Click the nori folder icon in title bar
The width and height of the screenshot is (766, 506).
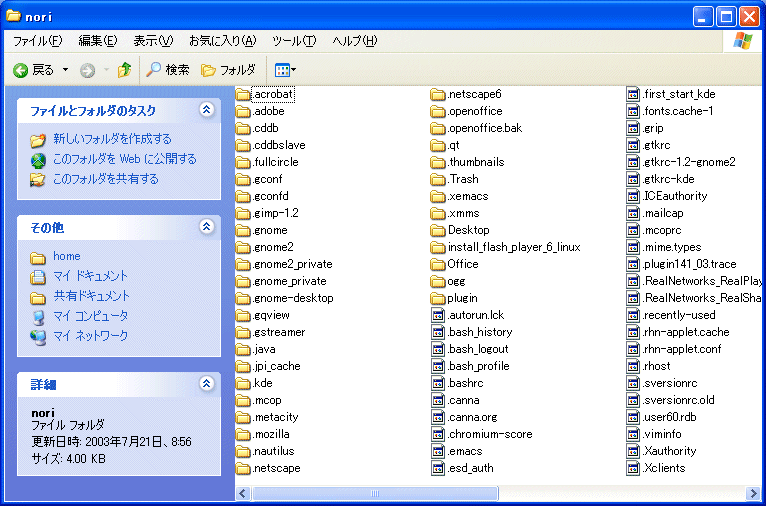click(13, 16)
